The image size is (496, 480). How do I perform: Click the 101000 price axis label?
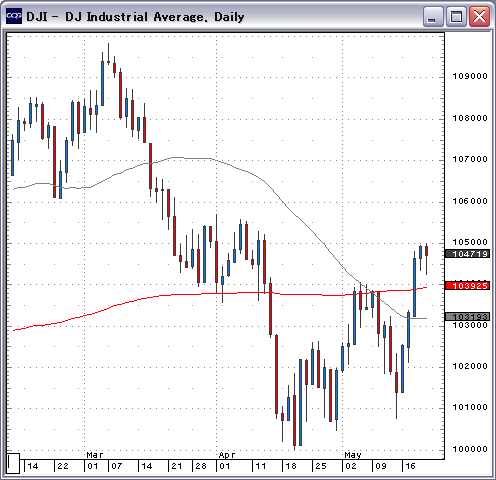(x=470, y=407)
